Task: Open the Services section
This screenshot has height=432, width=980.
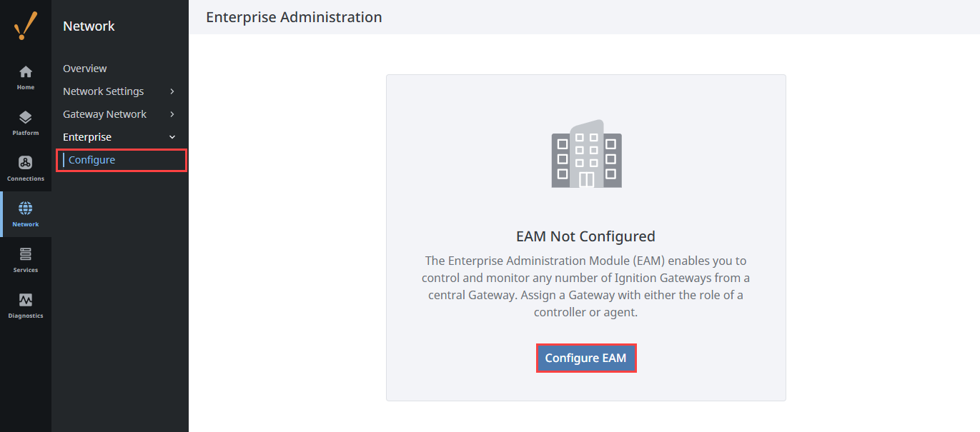Action: point(26,259)
